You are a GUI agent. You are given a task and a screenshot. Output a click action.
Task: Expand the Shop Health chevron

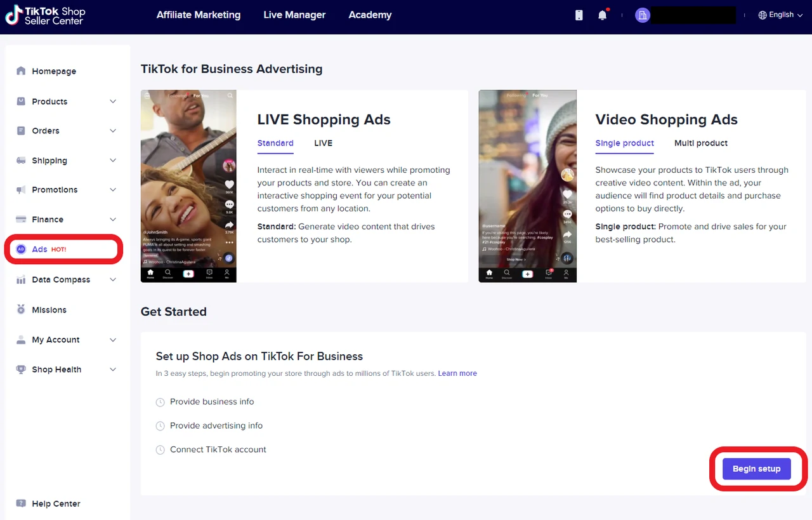point(113,370)
